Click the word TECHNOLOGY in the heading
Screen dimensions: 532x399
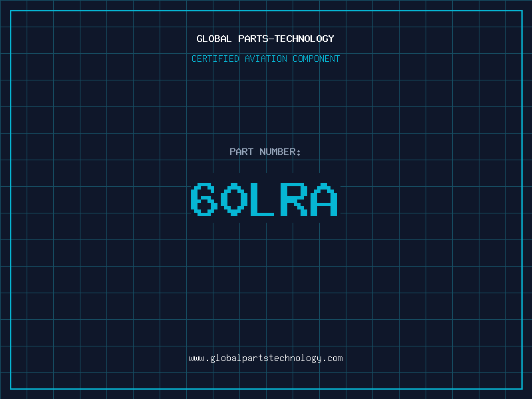pyautogui.click(x=305, y=39)
